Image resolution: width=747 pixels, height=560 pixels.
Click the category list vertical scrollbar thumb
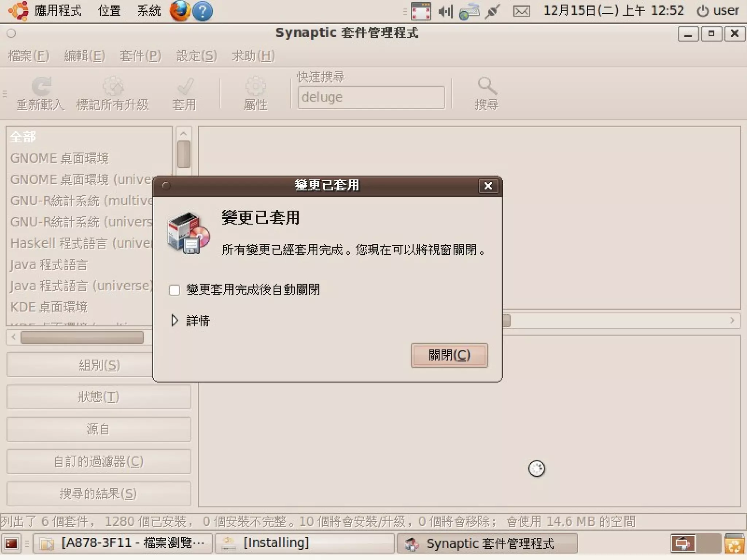pyautogui.click(x=184, y=154)
